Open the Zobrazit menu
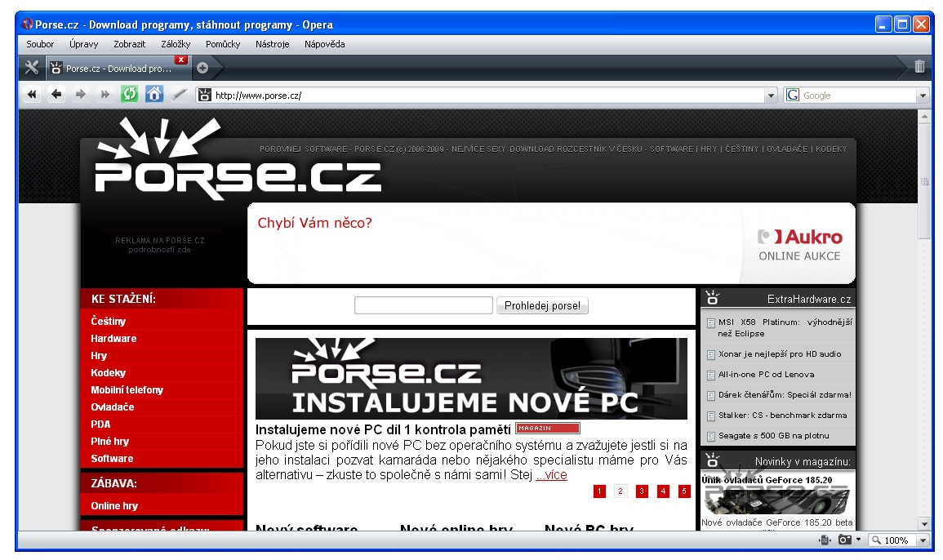This screenshot has width=943, height=560. pos(129,44)
